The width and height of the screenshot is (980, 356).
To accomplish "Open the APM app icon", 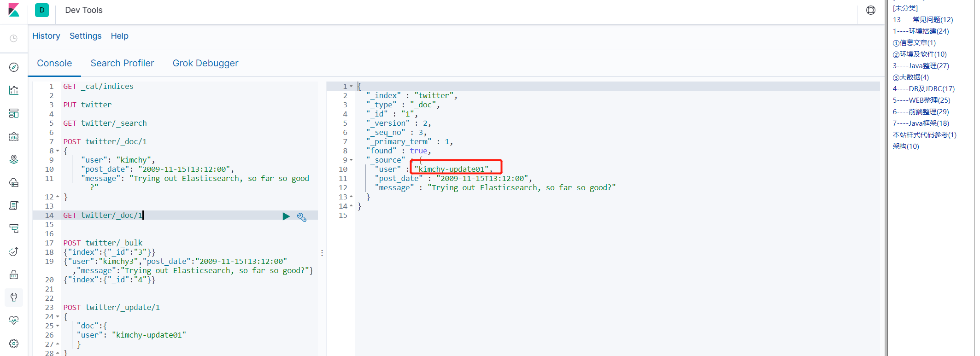I will (x=14, y=228).
